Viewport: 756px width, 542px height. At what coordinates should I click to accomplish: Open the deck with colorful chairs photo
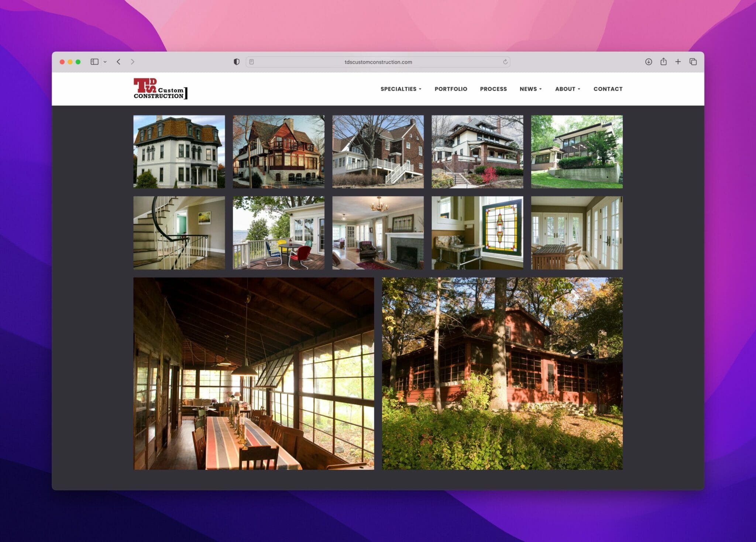pyautogui.click(x=279, y=233)
